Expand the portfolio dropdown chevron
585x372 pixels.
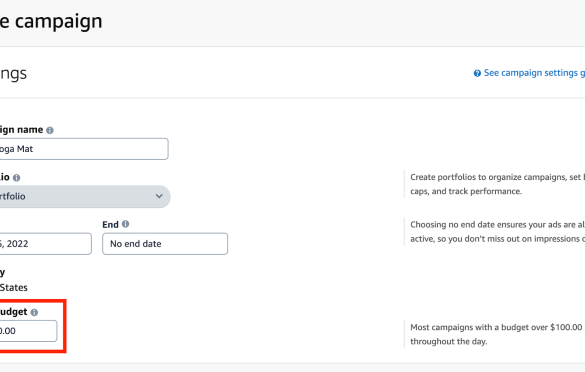[159, 196]
